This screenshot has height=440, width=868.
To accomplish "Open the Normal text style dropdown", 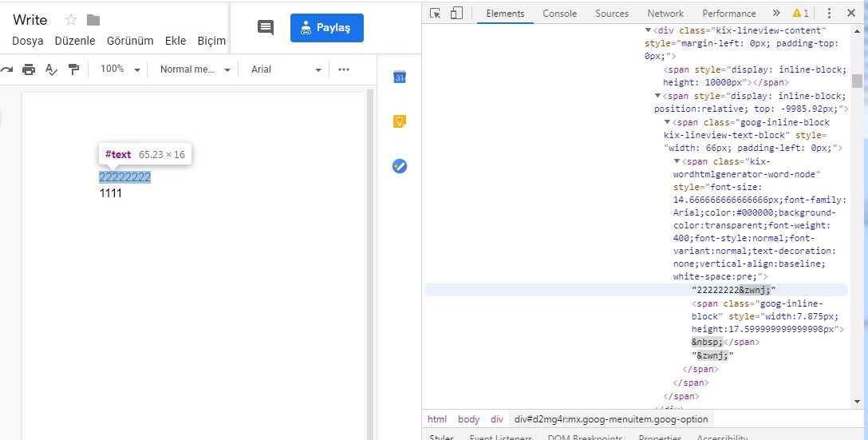I will 195,69.
